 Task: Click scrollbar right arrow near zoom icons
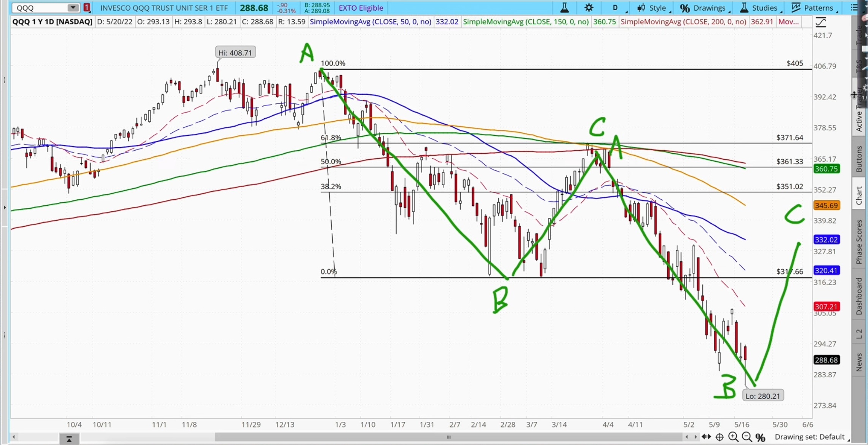point(696,437)
